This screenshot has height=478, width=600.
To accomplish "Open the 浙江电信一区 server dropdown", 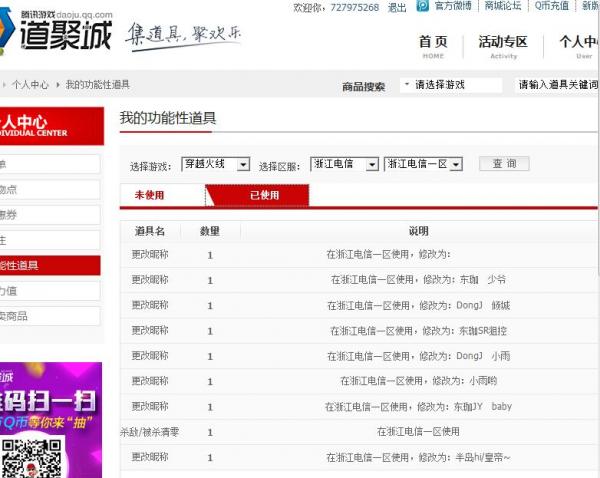I will coord(423,164).
